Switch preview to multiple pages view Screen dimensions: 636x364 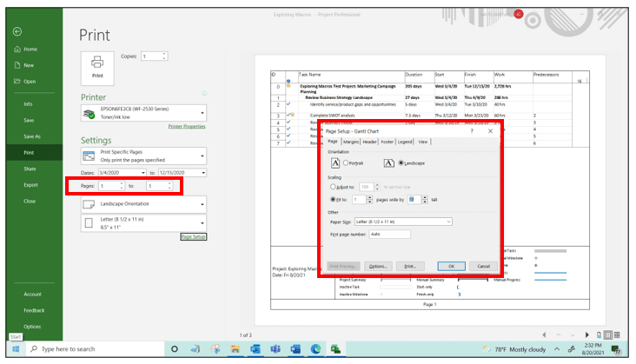click(x=617, y=334)
